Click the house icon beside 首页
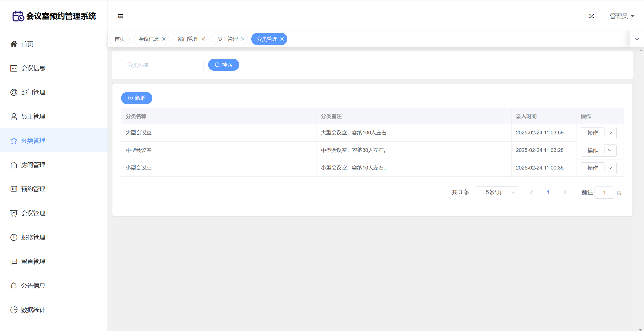This screenshot has width=644, height=331. pos(14,44)
